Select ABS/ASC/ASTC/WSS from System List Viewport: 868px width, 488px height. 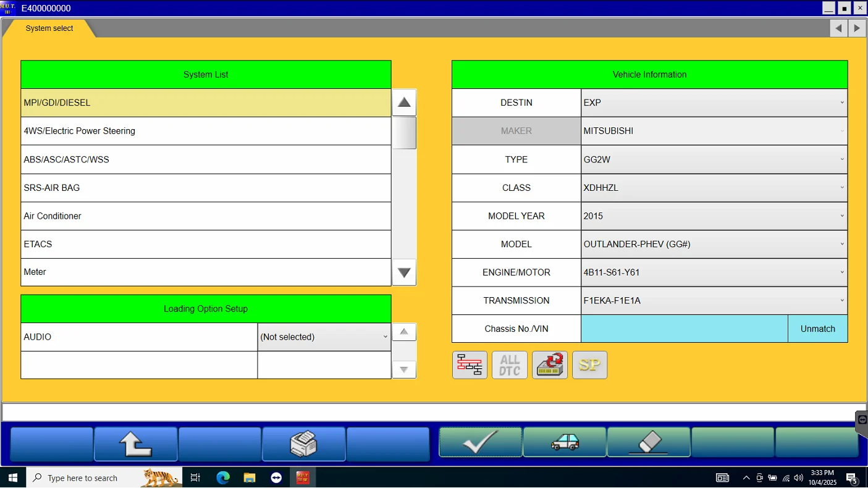(x=206, y=159)
